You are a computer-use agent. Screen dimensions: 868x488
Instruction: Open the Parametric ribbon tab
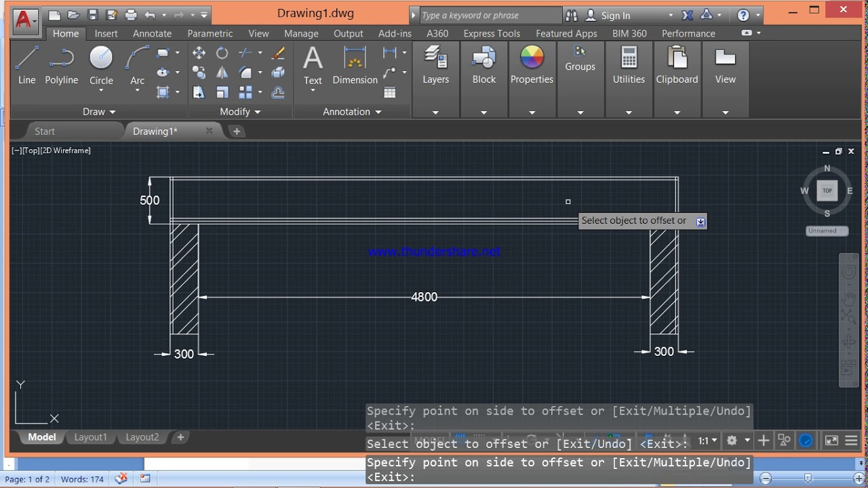[210, 33]
